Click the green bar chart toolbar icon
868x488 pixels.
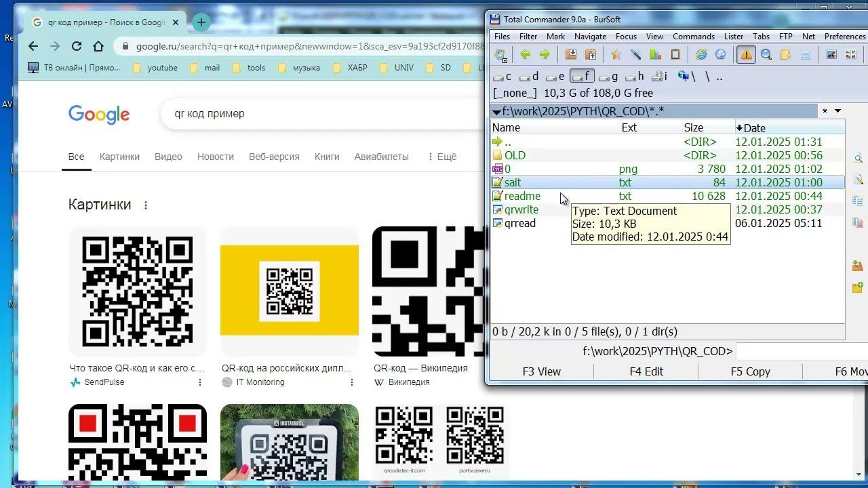pyautogui.click(x=655, y=55)
